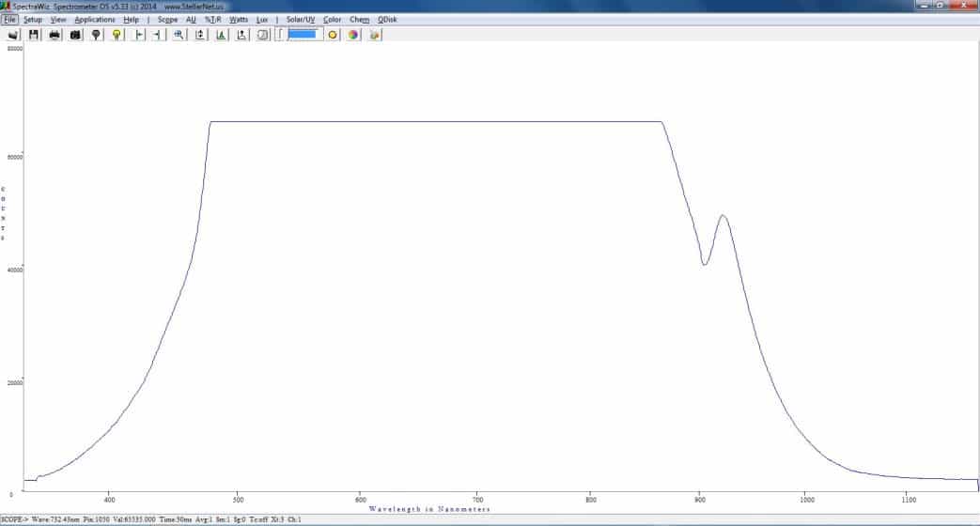Open the Chem menu
Viewport: 980px width, 526px height.
359,20
